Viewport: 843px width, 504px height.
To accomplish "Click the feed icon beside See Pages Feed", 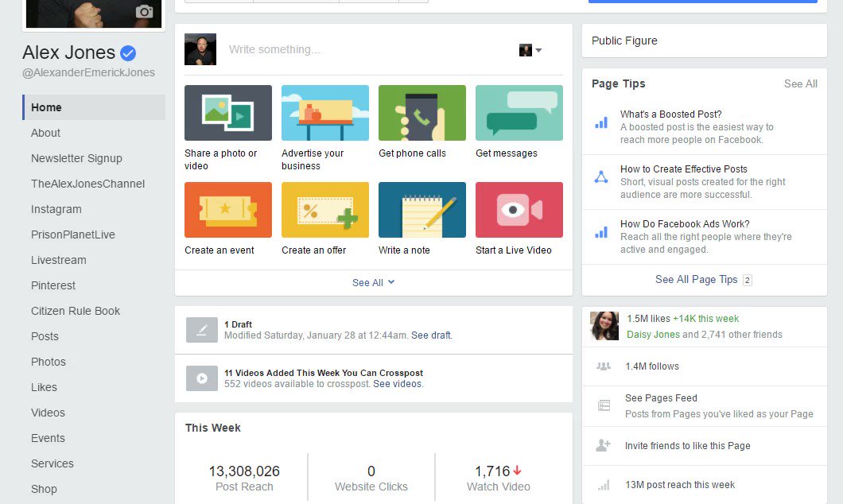I will pyautogui.click(x=604, y=405).
